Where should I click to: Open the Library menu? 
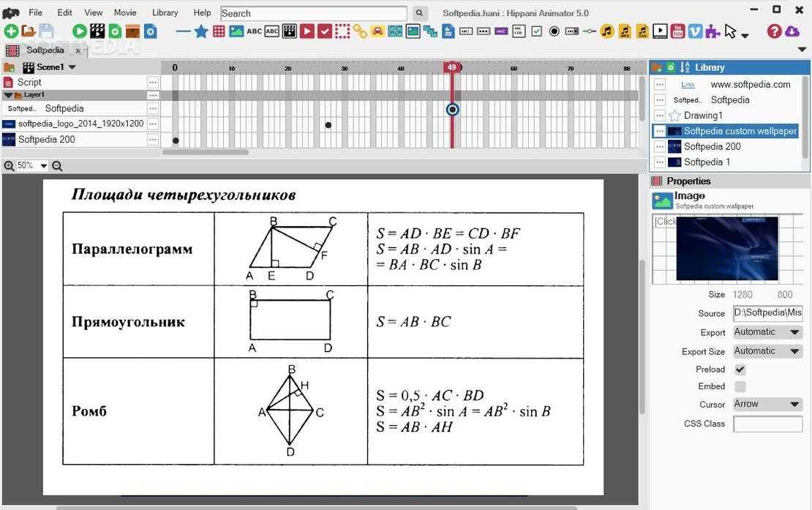[165, 12]
